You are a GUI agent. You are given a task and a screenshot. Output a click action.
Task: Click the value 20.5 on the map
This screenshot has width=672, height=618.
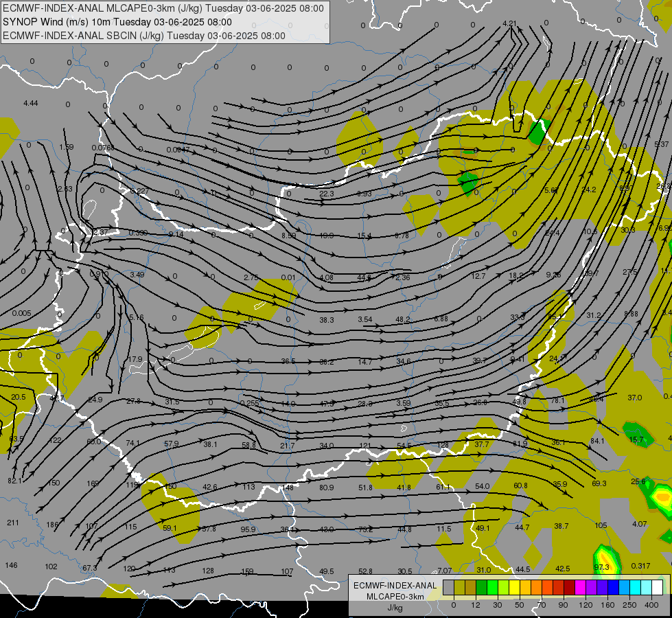click(19, 397)
